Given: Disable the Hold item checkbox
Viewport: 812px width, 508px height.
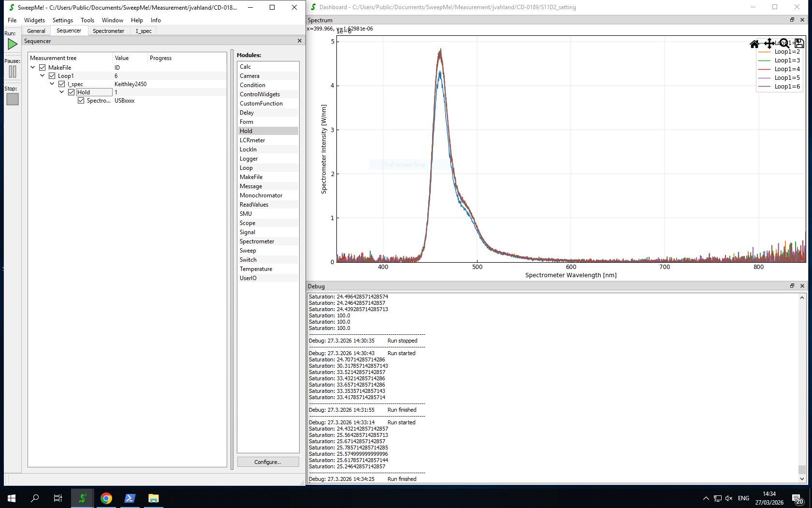Looking at the screenshot, I should click(x=72, y=92).
